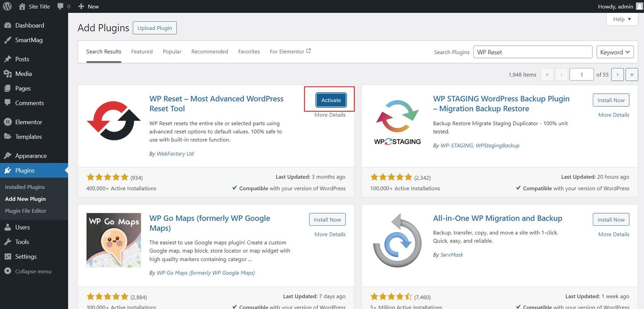The width and height of the screenshot is (644, 309).
Task: Open More Details for WP Go Maps
Action: coord(330,234)
